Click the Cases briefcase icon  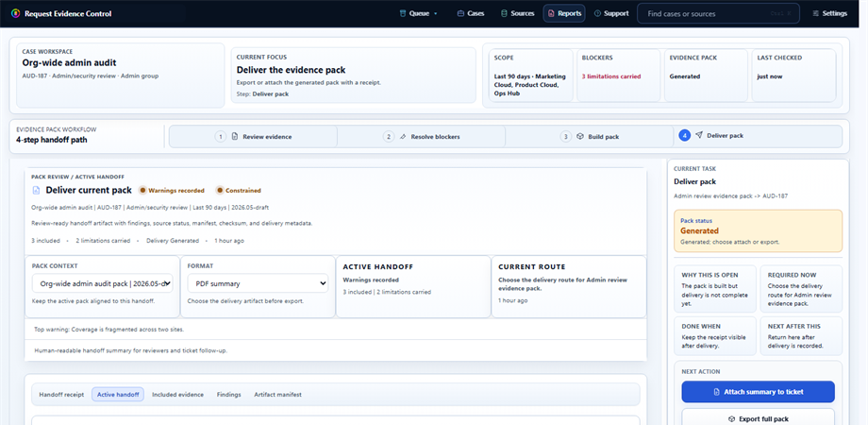click(x=460, y=13)
